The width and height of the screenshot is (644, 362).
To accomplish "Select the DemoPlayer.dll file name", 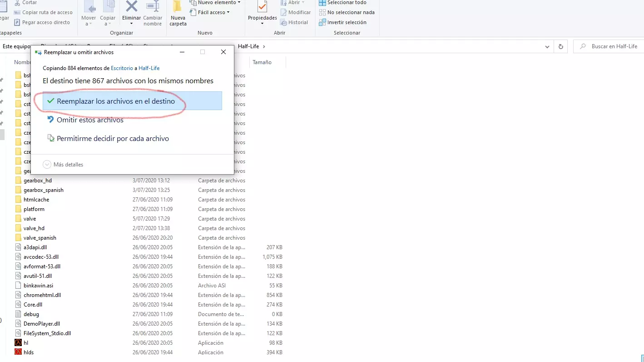I will [x=42, y=324].
